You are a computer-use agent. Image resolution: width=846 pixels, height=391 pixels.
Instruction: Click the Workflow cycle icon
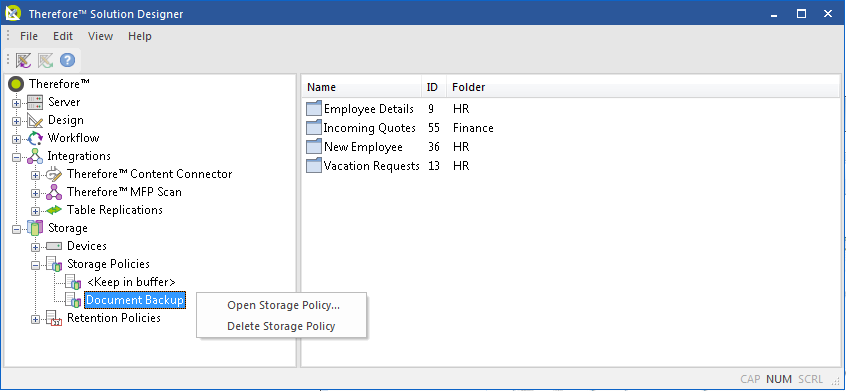click(x=35, y=138)
